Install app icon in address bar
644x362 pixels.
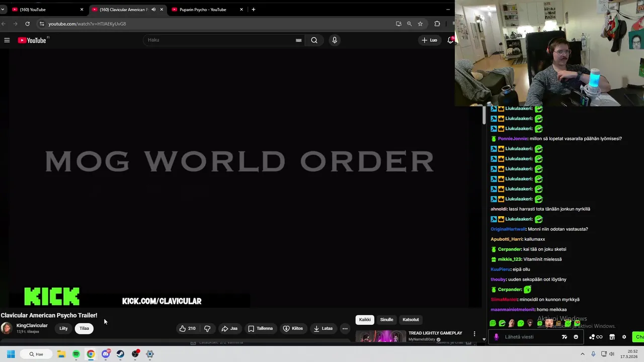(398, 24)
